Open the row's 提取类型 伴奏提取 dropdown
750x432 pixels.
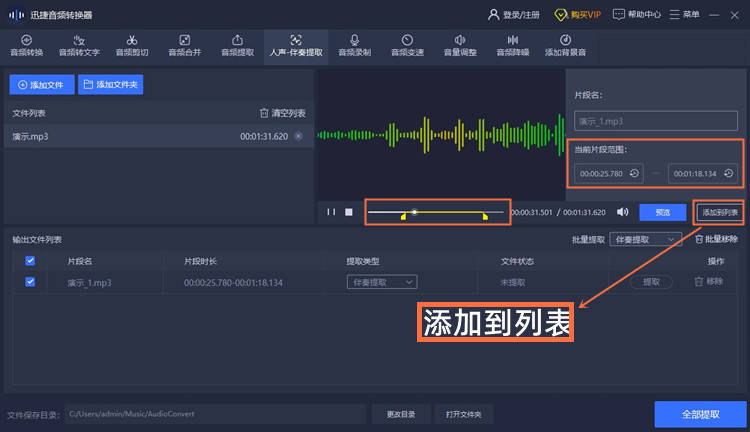point(382,282)
